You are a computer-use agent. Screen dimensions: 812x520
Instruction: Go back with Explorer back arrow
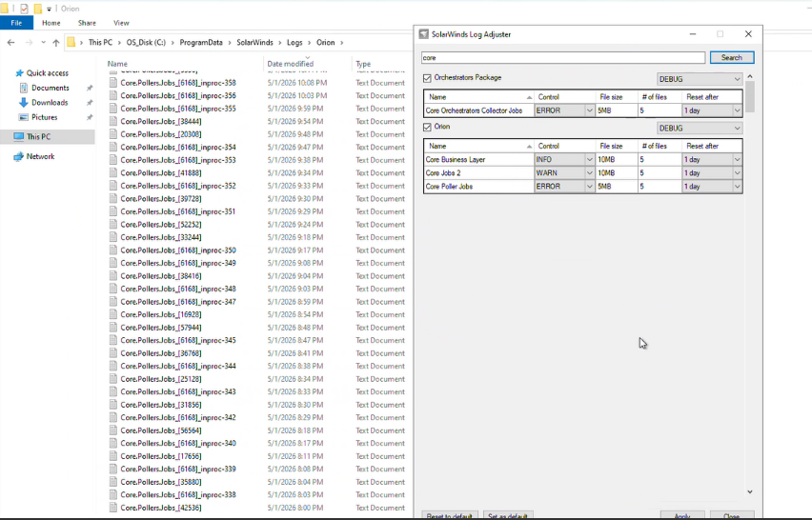coord(10,43)
